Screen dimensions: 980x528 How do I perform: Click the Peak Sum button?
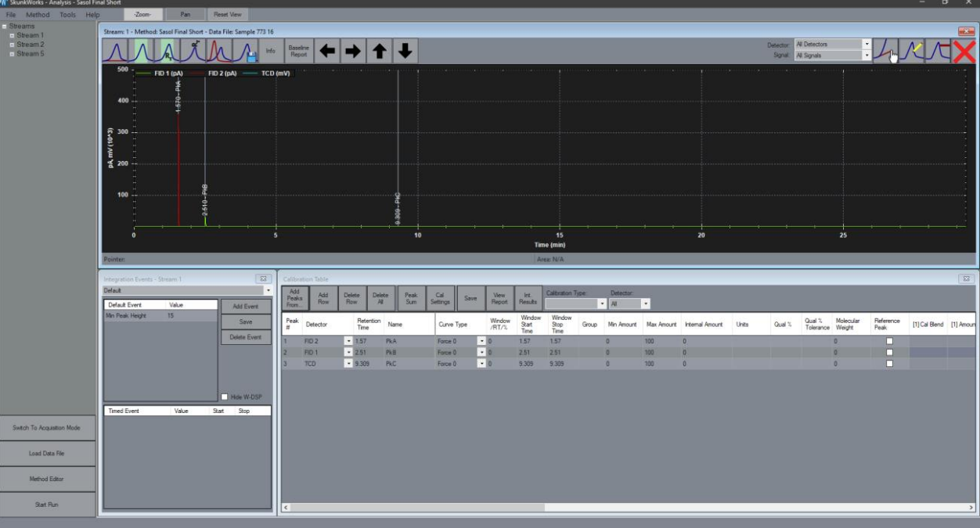[411, 298]
